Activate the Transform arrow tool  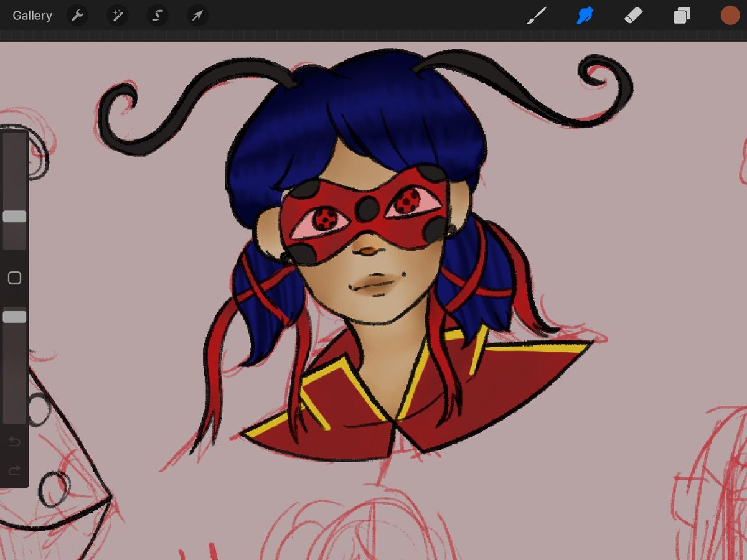pyautogui.click(x=197, y=16)
